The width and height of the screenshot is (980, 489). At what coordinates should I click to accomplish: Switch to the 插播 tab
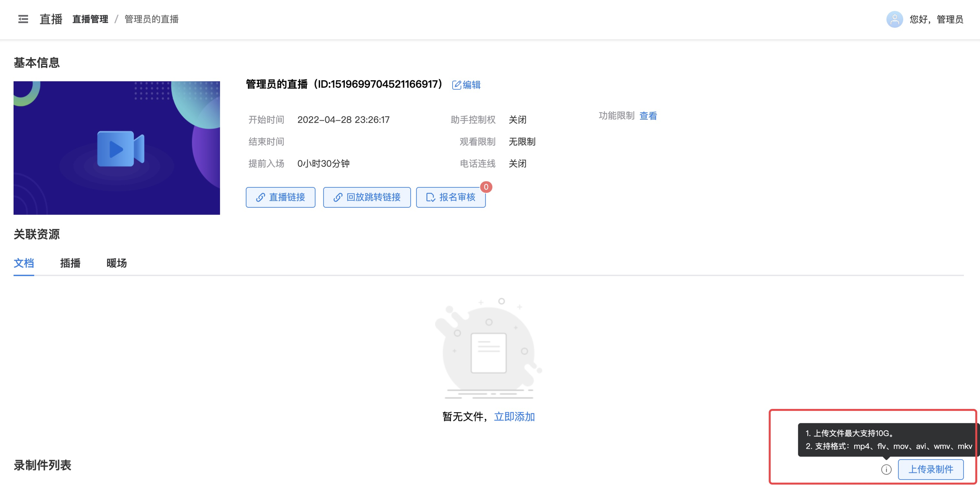click(x=70, y=263)
